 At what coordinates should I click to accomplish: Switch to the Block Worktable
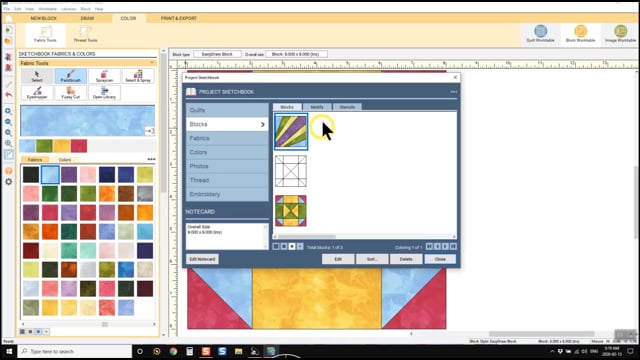click(580, 33)
